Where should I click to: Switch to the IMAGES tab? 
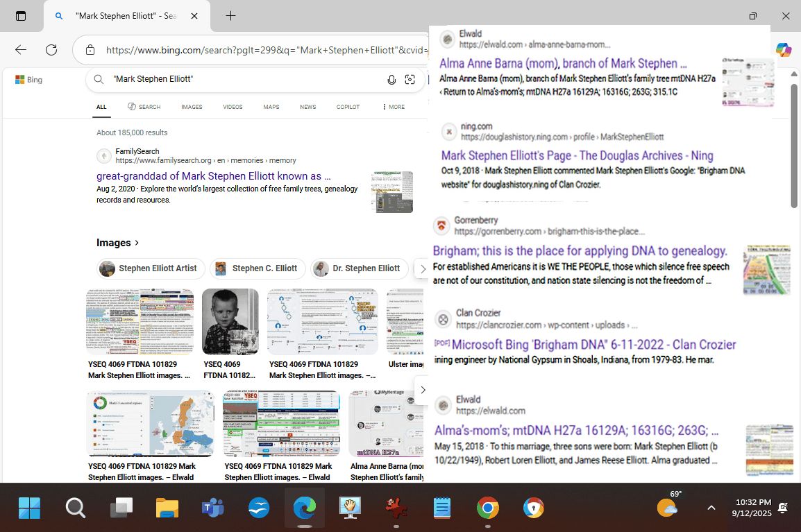coord(192,107)
